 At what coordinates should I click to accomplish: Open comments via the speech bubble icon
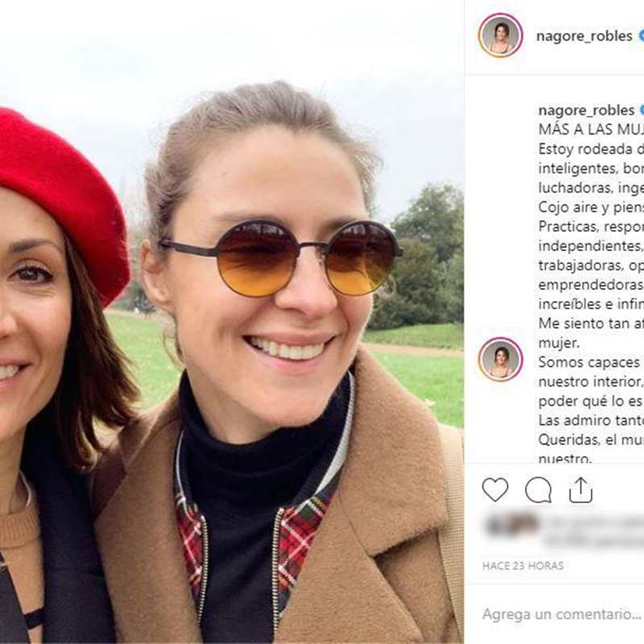tap(538, 489)
